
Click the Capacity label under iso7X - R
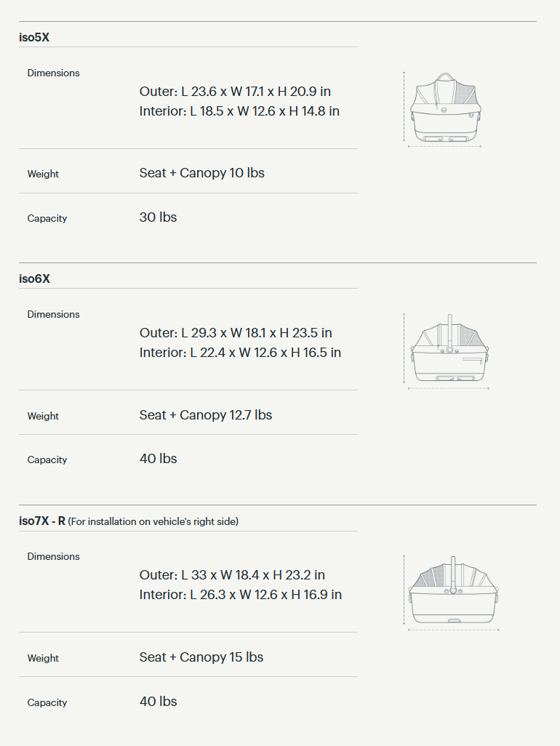coord(47,702)
